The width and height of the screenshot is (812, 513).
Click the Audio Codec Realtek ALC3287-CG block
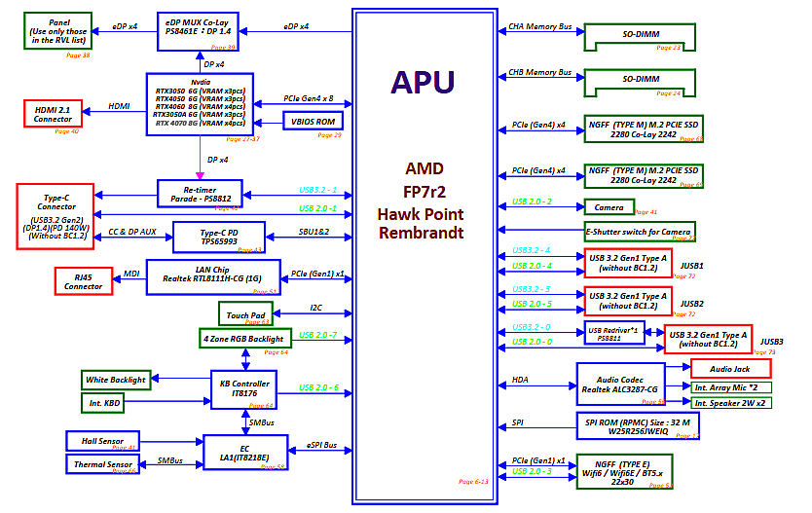click(620, 385)
